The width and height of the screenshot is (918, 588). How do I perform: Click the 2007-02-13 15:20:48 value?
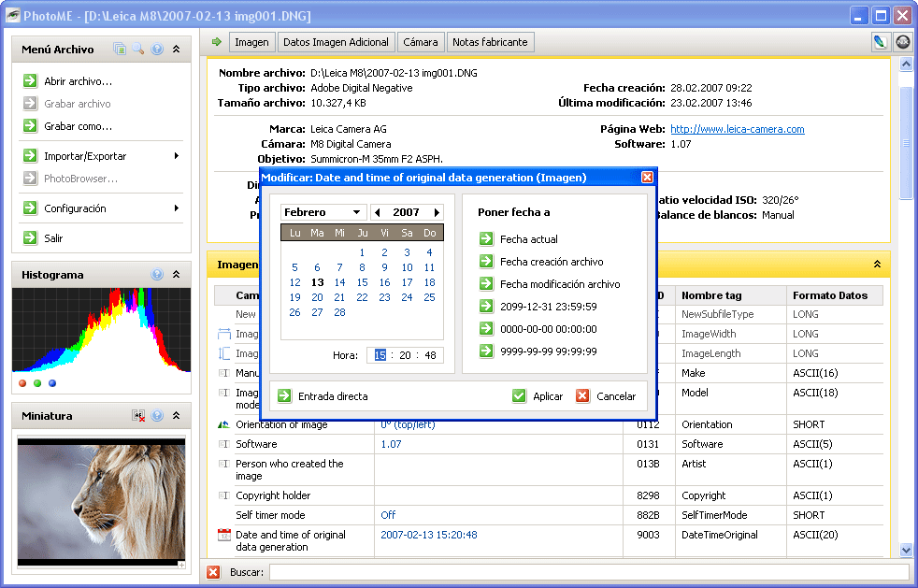(x=428, y=535)
